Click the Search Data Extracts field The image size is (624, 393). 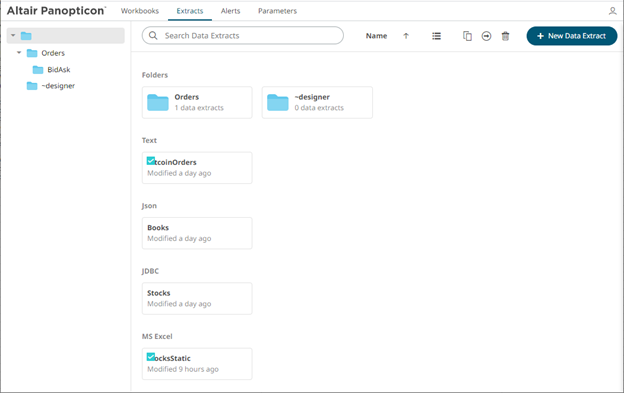pos(243,35)
